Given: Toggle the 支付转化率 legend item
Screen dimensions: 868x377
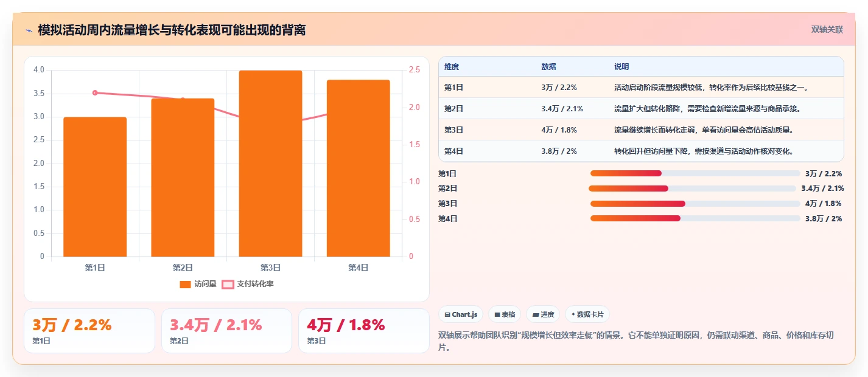Looking at the screenshot, I should tap(248, 284).
